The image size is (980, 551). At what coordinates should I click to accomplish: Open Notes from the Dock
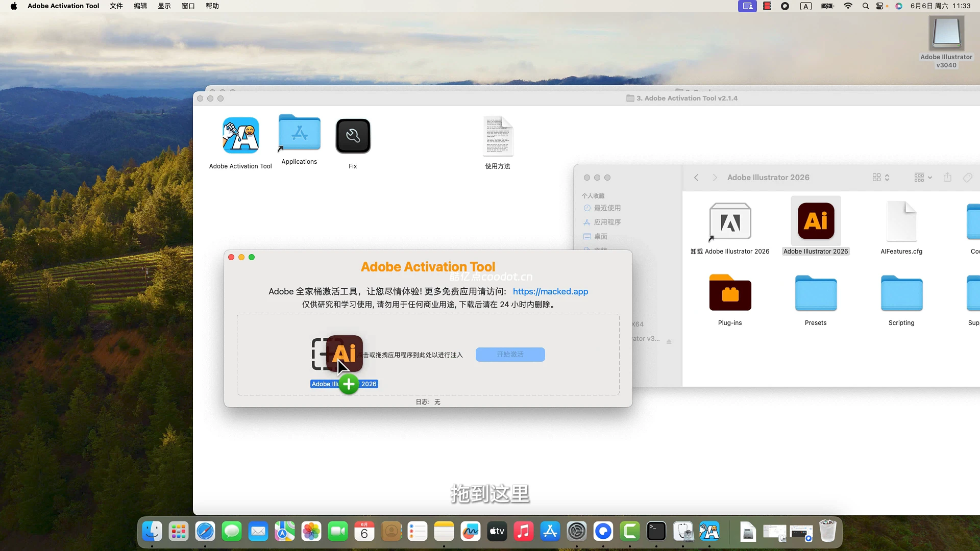(x=444, y=532)
